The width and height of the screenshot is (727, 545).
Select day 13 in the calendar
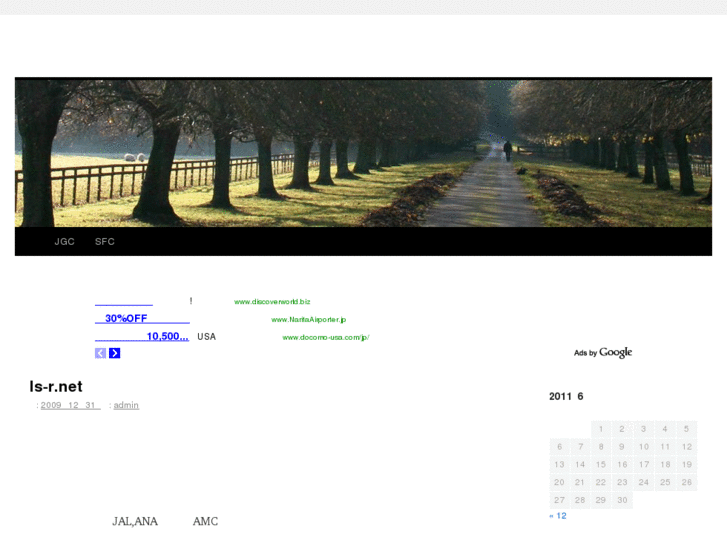pyautogui.click(x=560, y=464)
